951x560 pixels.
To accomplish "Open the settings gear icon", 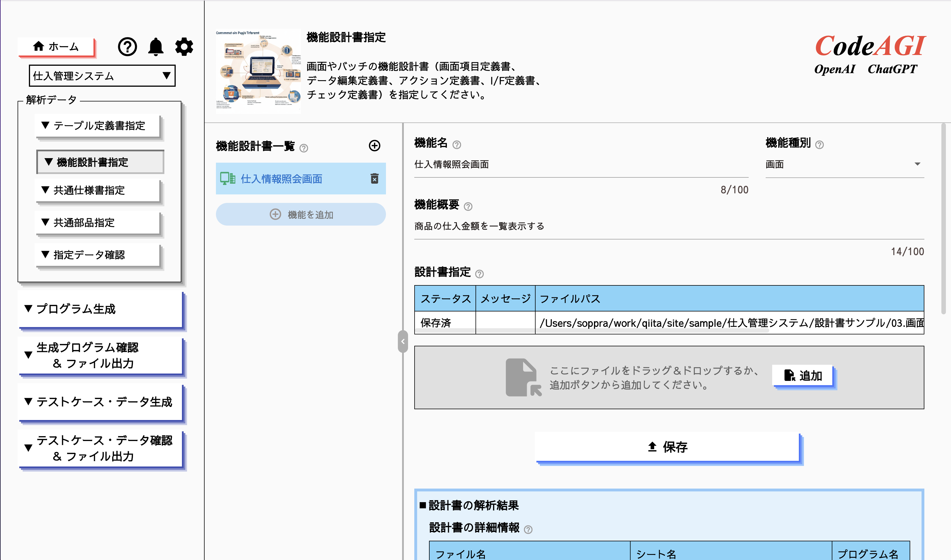I will [184, 47].
